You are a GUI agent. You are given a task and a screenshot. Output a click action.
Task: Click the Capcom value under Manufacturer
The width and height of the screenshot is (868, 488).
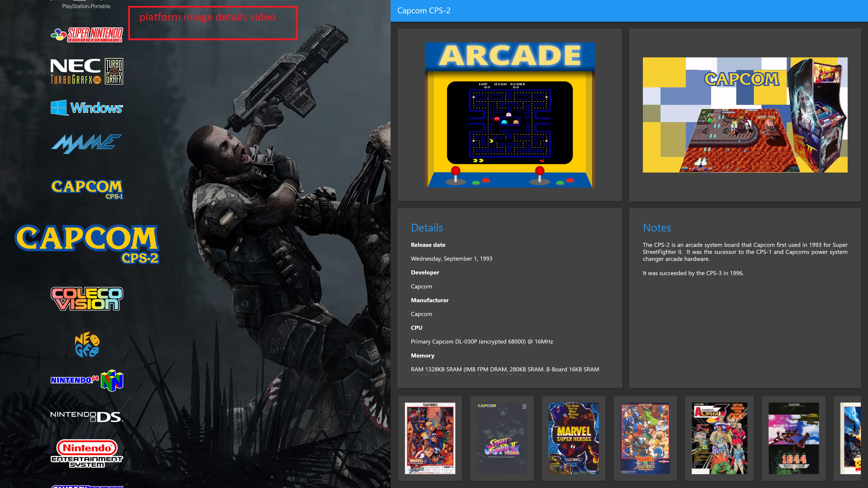pos(421,314)
